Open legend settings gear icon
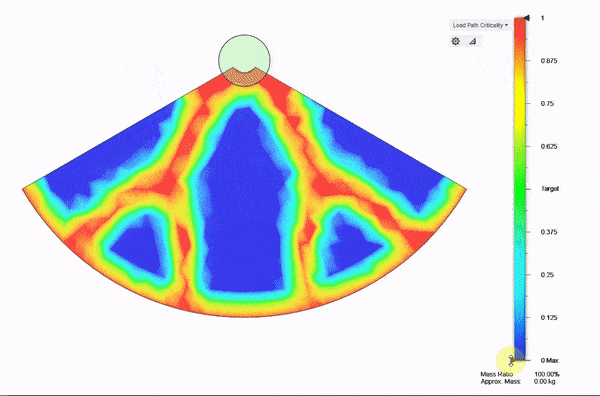600x396 pixels. click(455, 41)
